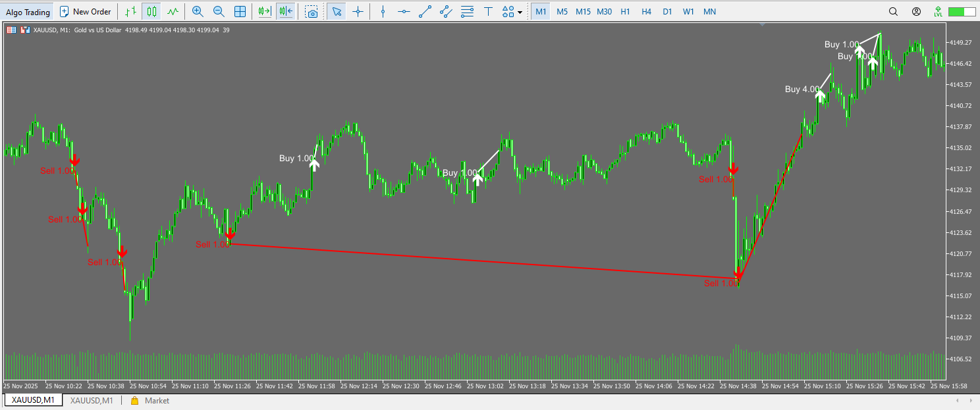Open the account profile icon
Image resolution: width=980 pixels, height=410 pixels.
coord(916,11)
